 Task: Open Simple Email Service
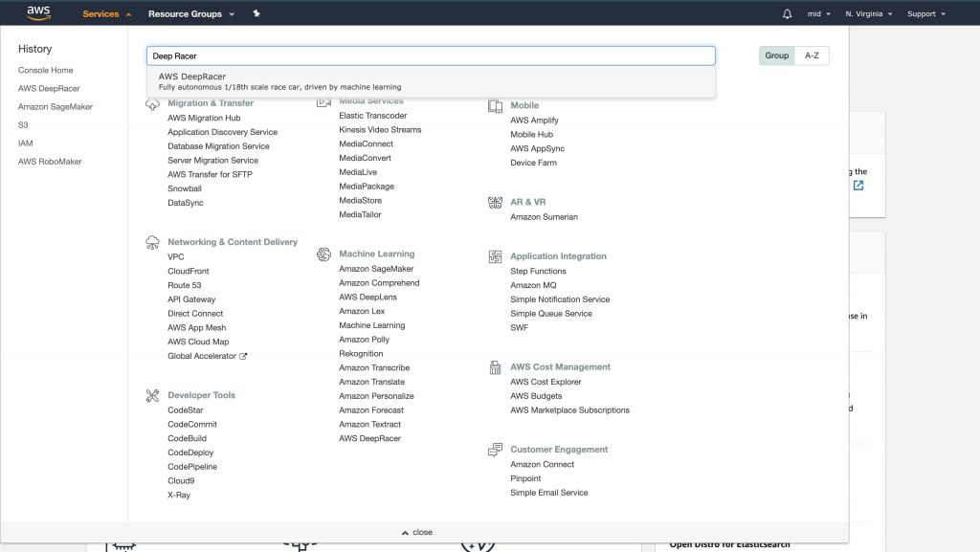tap(549, 493)
